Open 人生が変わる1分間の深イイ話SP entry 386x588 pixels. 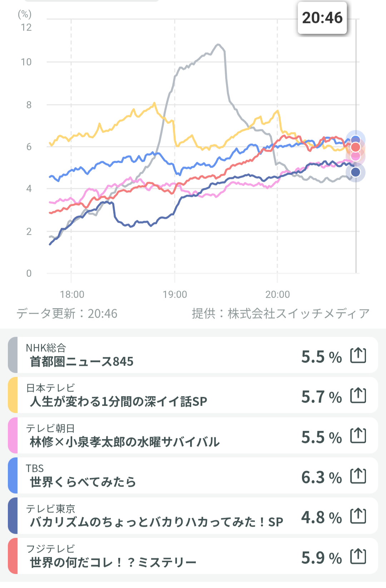[118, 401]
